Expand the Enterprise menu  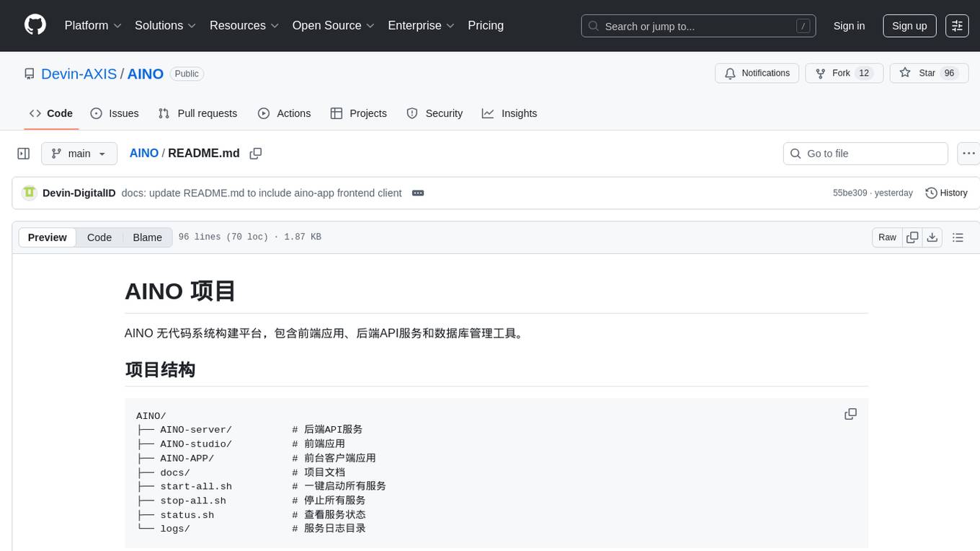[421, 25]
